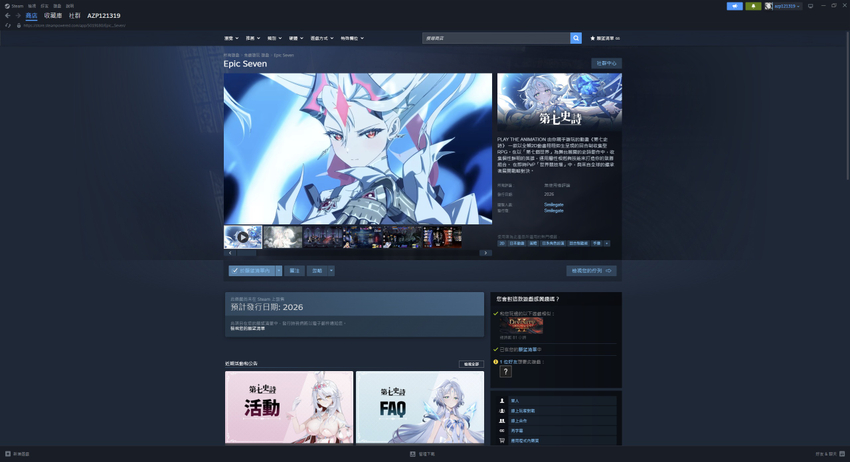The image size is (850, 462).
Task: Open the community hub button beside title
Action: pos(606,63)
